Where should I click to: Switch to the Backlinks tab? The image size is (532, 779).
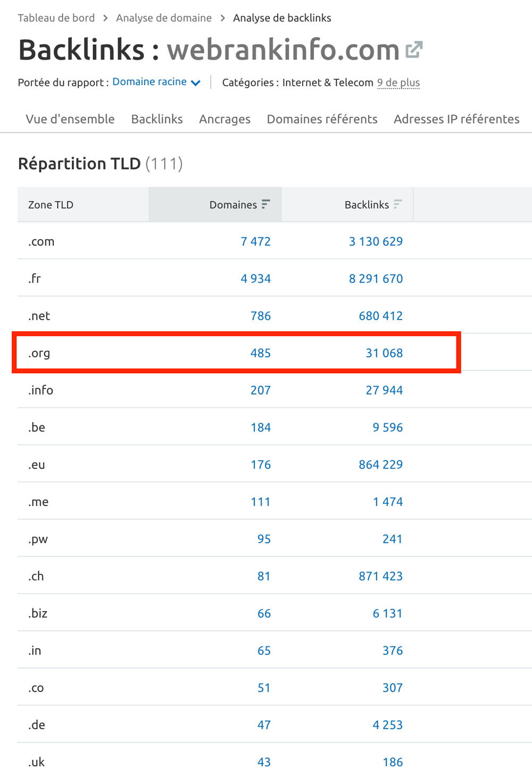click(157, 119)
